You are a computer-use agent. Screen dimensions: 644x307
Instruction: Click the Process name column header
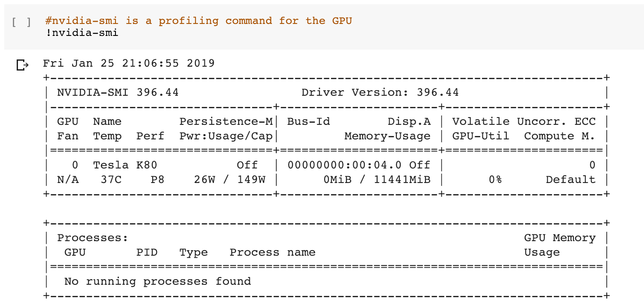point(272,252)
